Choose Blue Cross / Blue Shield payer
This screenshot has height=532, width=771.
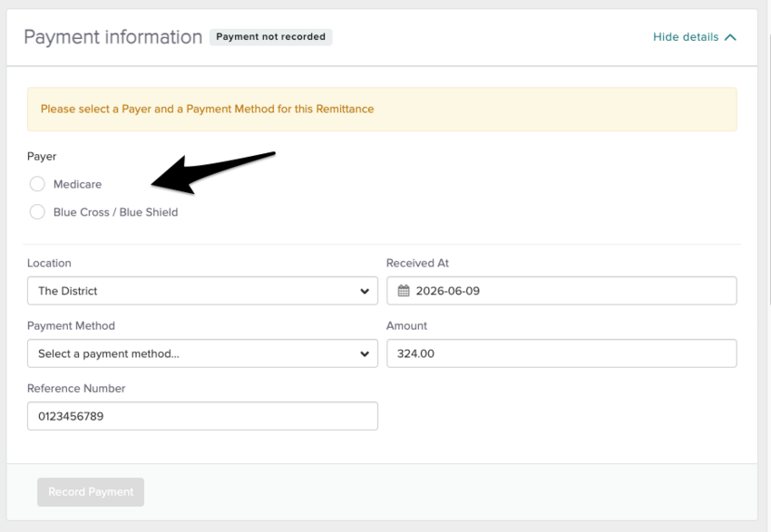click(37, 212)
